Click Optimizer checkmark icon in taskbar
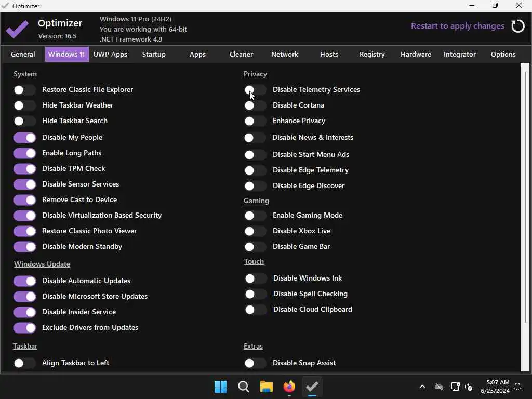This screenshot has width=532, height=399. (x=312, y=387)
